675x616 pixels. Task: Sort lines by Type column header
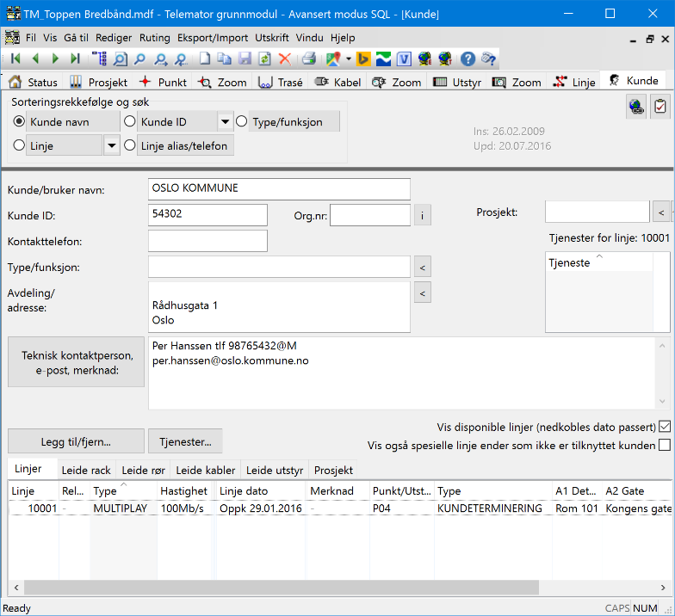pos(123,490)
